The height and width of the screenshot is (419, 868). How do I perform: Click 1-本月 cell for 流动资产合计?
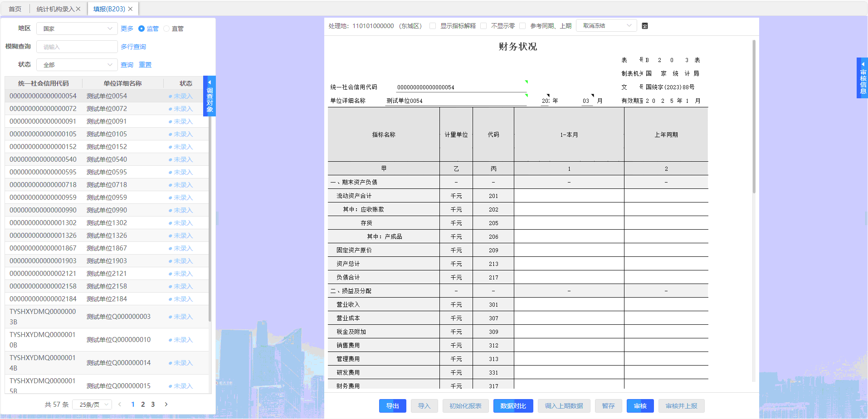point(569,196)
